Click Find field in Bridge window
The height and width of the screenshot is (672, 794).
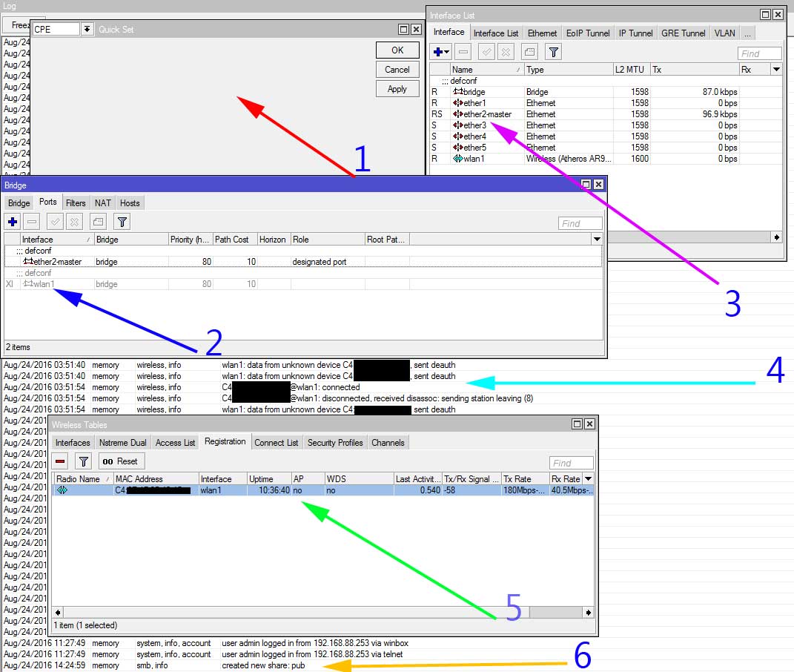(x=580, y=223)
